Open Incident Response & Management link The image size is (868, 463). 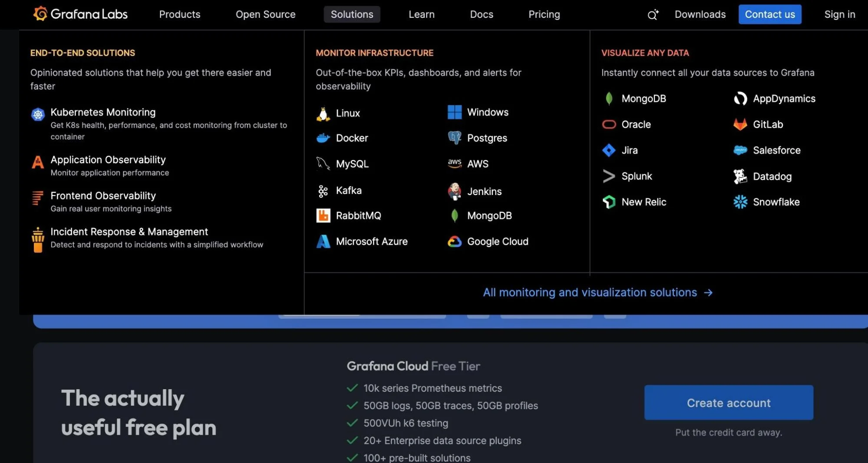tap(129, 231)
